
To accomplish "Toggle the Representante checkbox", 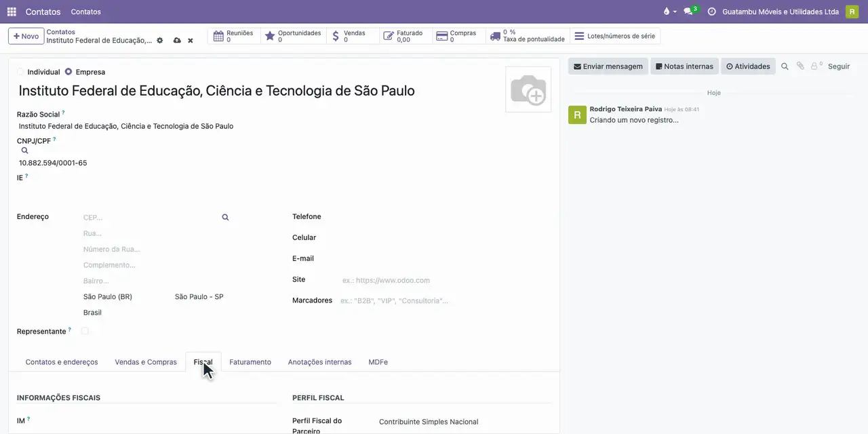I will (85, 331).
